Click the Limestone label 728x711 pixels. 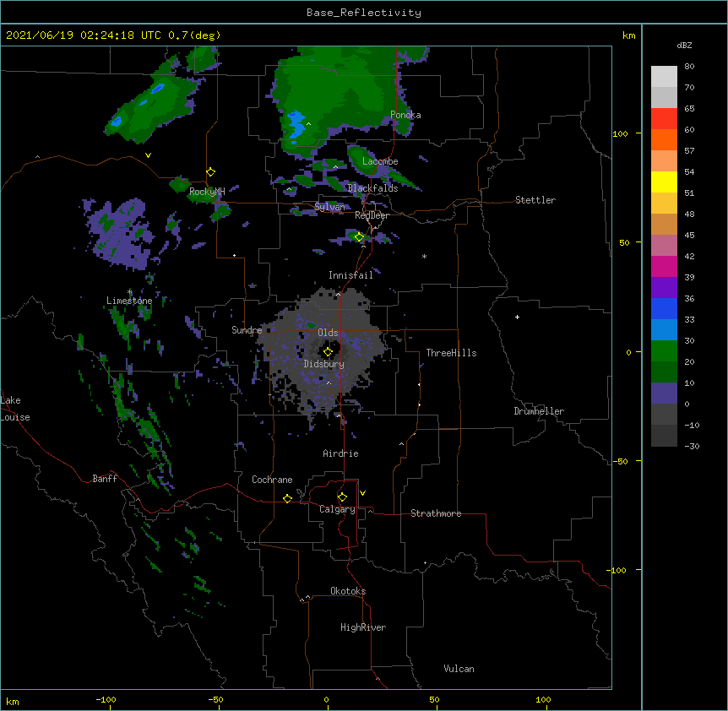coord(129,301)
